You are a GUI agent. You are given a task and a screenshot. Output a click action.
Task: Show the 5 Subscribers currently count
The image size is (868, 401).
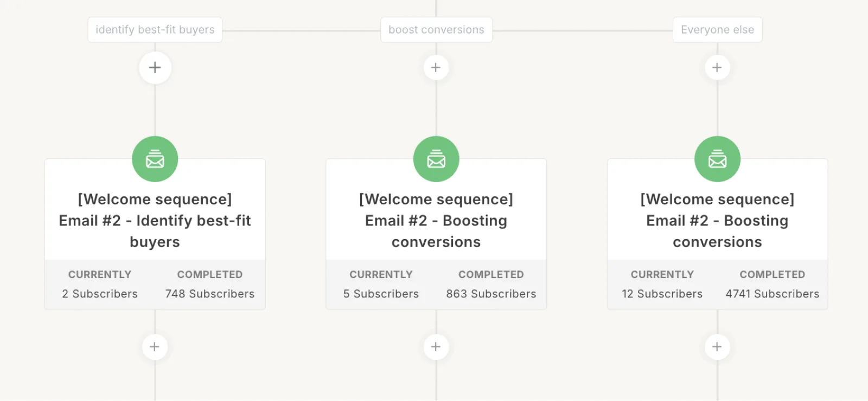pos(381,294)
